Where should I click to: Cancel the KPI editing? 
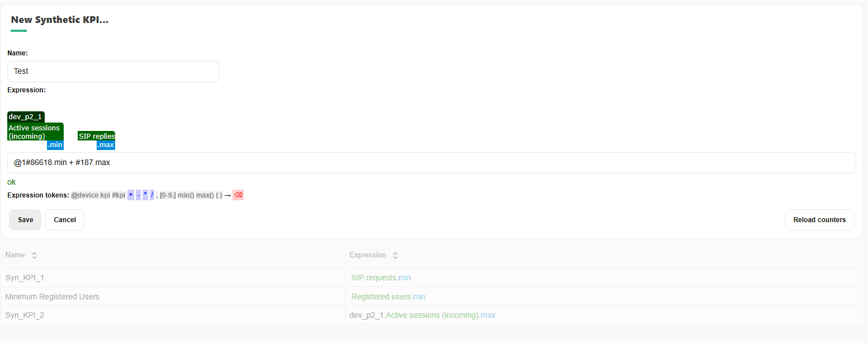(x=64, y=219)
